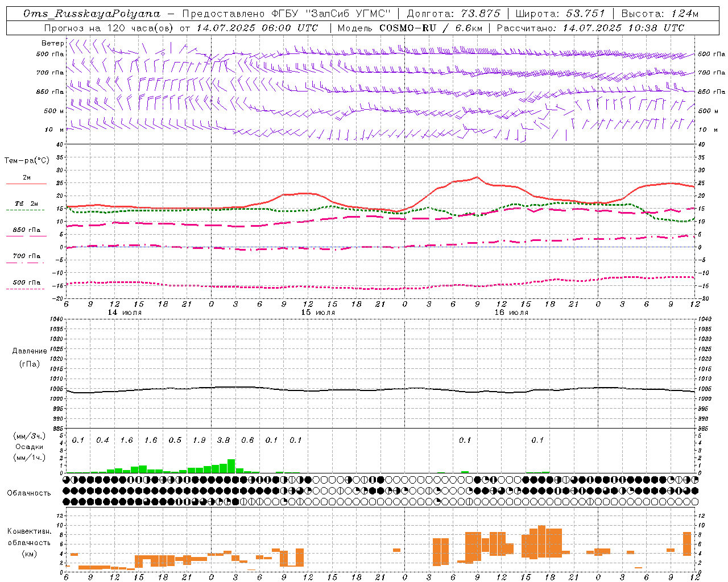The image size is (728, 582).
Task: Click the Td 2м dew point legend entry
Action: [x=27, y=203]
